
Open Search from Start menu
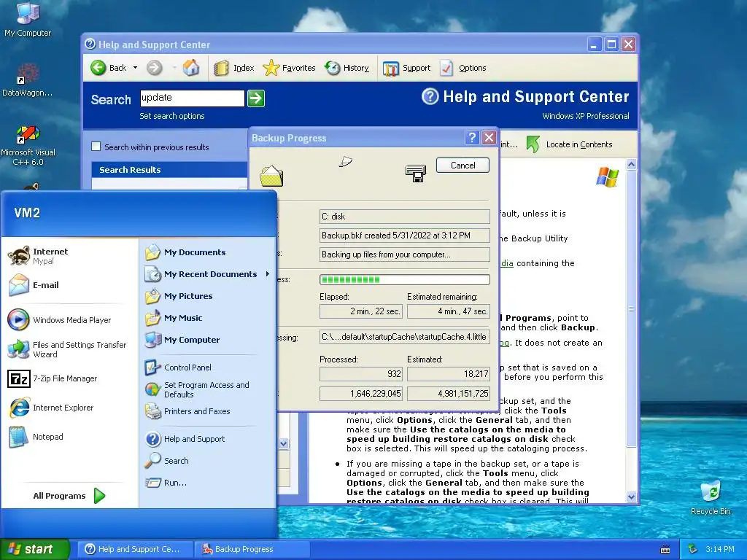[x=207, y=461]
